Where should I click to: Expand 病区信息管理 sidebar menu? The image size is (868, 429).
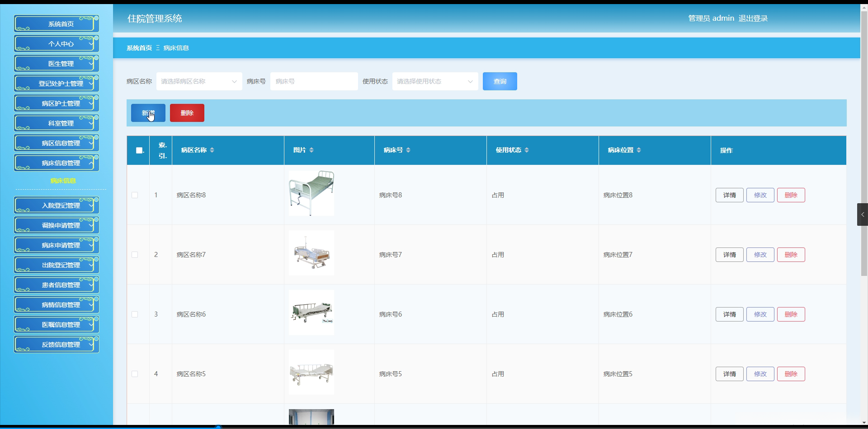[x=57, y=143]
